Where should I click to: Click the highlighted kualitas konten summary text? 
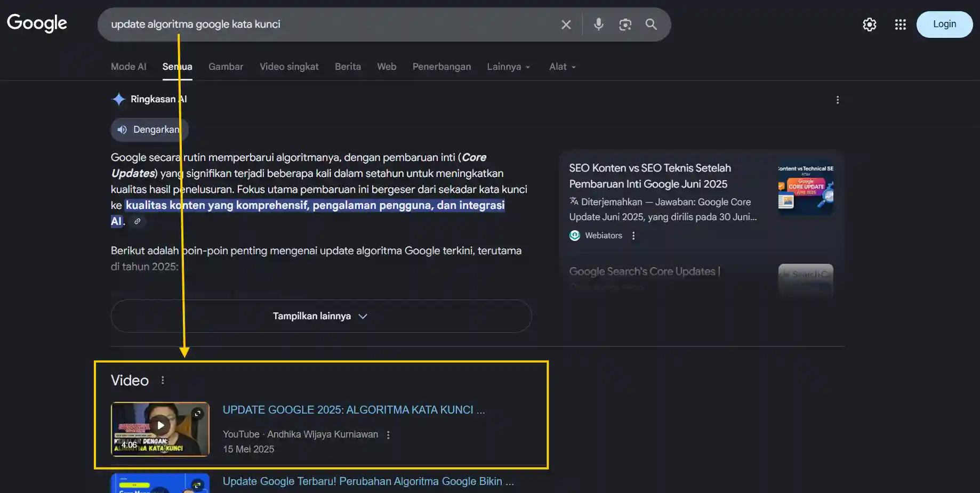[315, 205]
